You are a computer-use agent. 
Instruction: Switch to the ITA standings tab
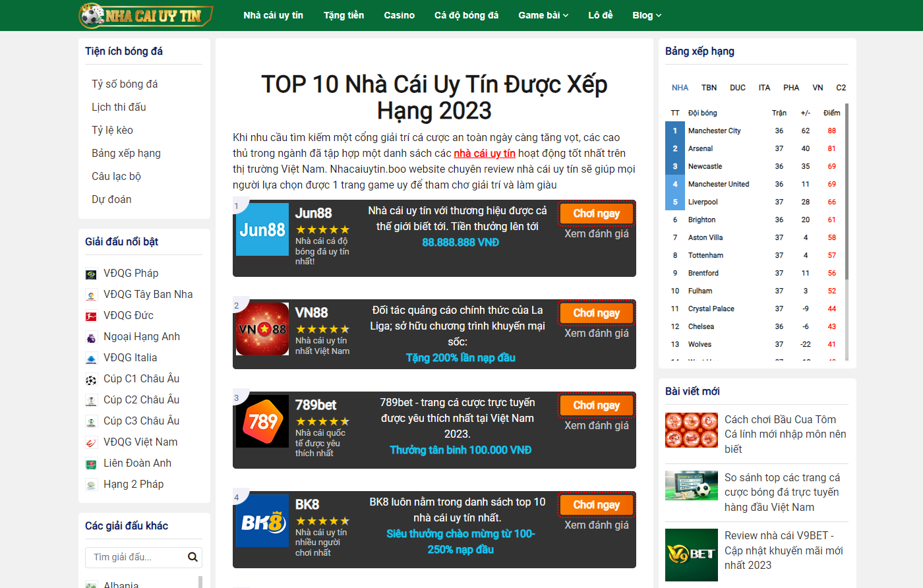pyautogui.click(x=764, y=88)
